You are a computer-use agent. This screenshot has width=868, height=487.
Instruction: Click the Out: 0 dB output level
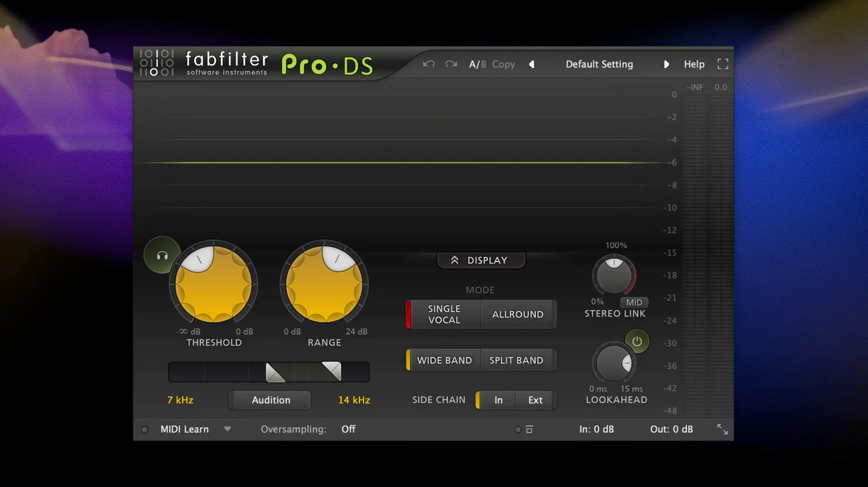point(671,429)
